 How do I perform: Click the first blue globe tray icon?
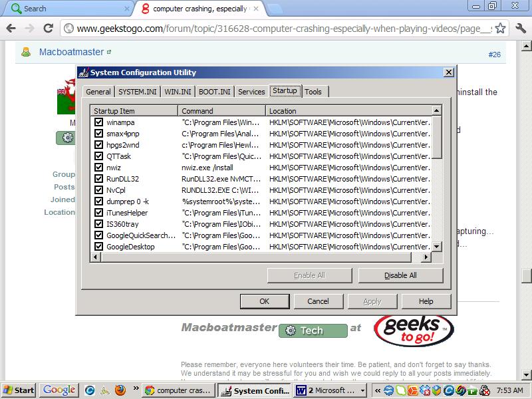(x=389, y=390)
